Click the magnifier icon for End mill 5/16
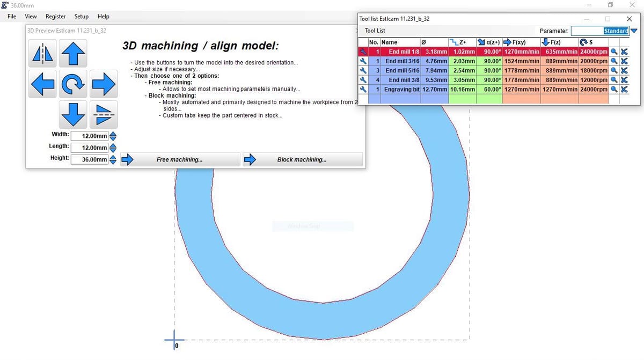This screenshot has width=644, height=360. 614,70
